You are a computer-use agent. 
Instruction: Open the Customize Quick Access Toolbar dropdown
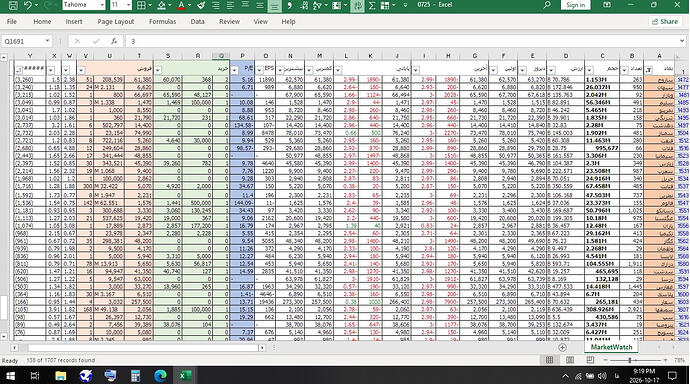(405, 5)
